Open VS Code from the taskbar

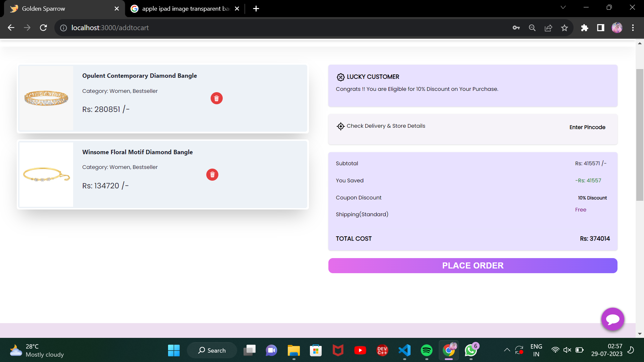click(405, 350)
